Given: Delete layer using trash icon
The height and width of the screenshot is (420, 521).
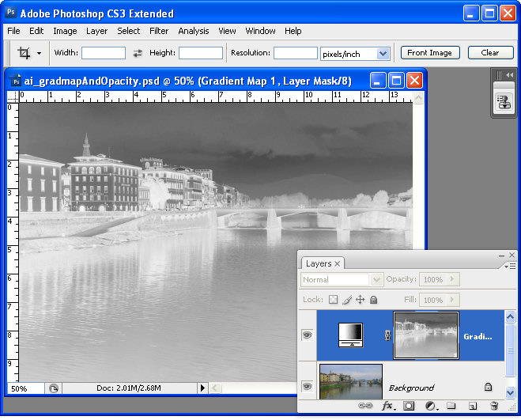Looking at the screenshot, I should 494,406.
